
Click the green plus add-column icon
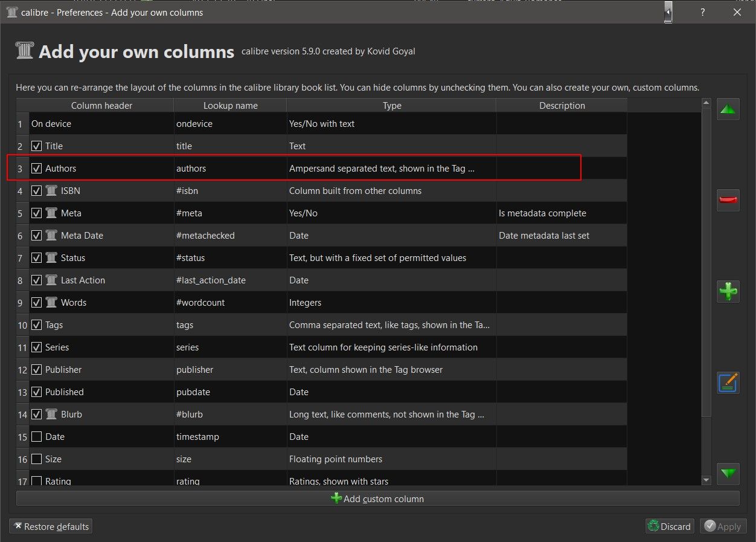point(728,291)
